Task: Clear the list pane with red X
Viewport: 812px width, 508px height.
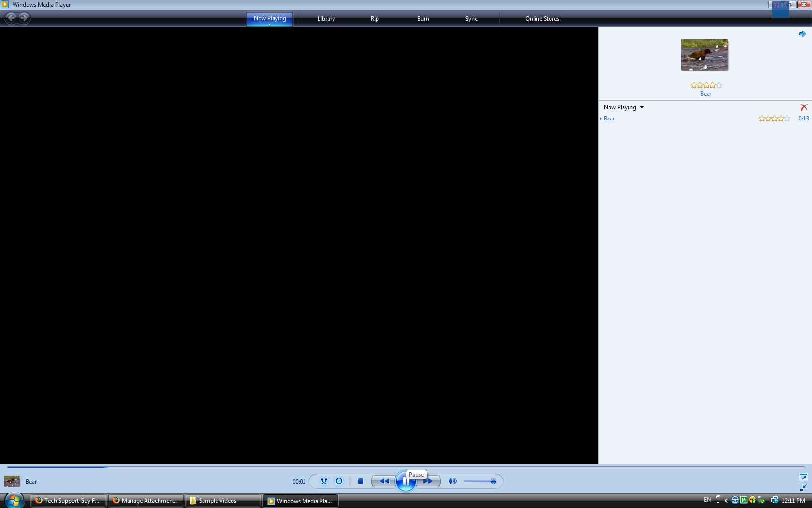Action: tap(804, 107)
